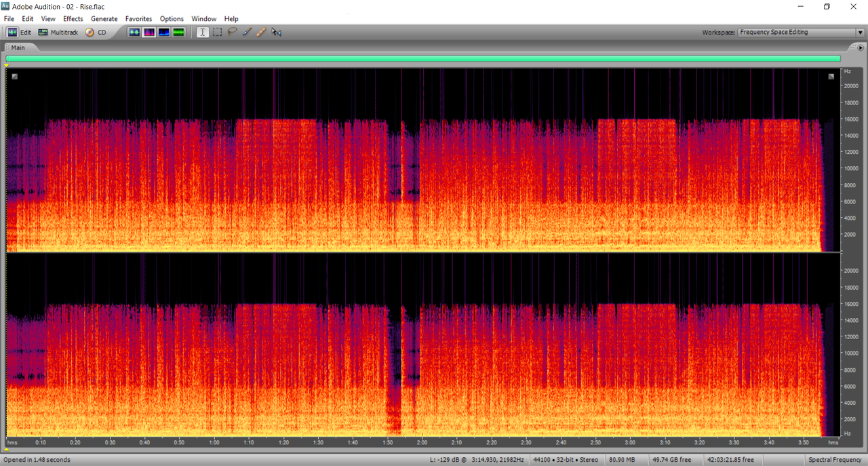Switch to Edit view
The height and width of the screenshot is (466, 868).
[19, 32]
